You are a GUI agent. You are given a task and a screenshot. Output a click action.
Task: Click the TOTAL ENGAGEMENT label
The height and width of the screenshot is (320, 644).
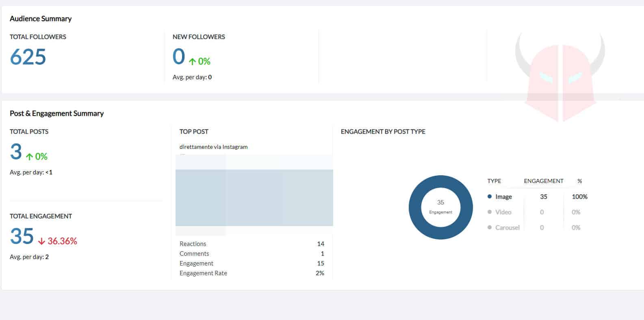41,216
